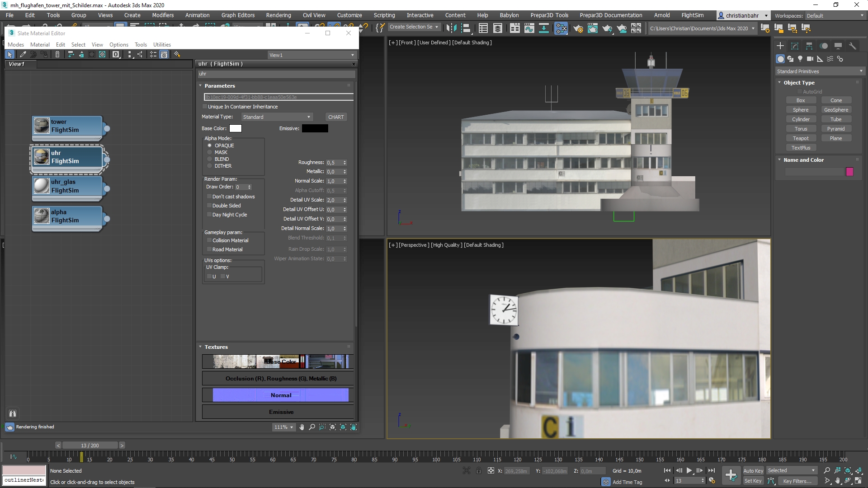Open the Standard Primitives category dropdown

click(x=820, y=71)
